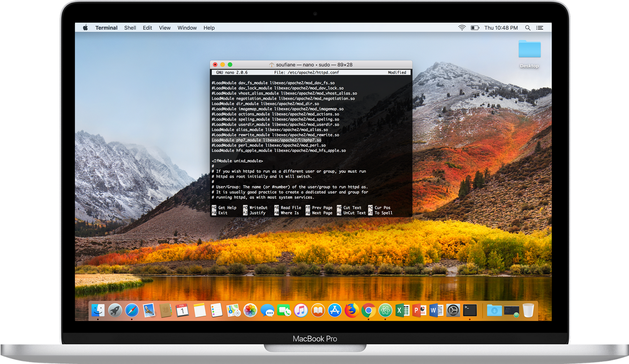Open Microsoft Word in the Dock
The image size is (629, 364).
click(x=436, y=311)
